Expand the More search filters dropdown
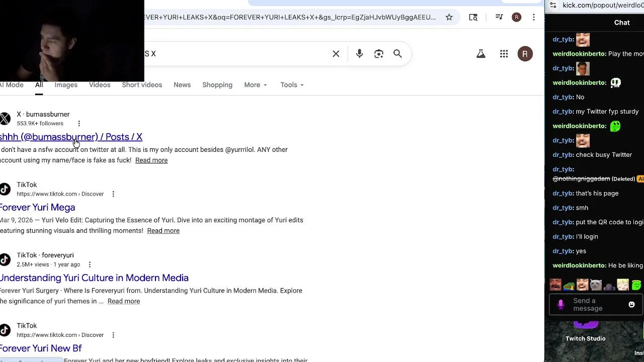Image resolution: width=644 pixels, height=362 pixels. coord(256,85)
